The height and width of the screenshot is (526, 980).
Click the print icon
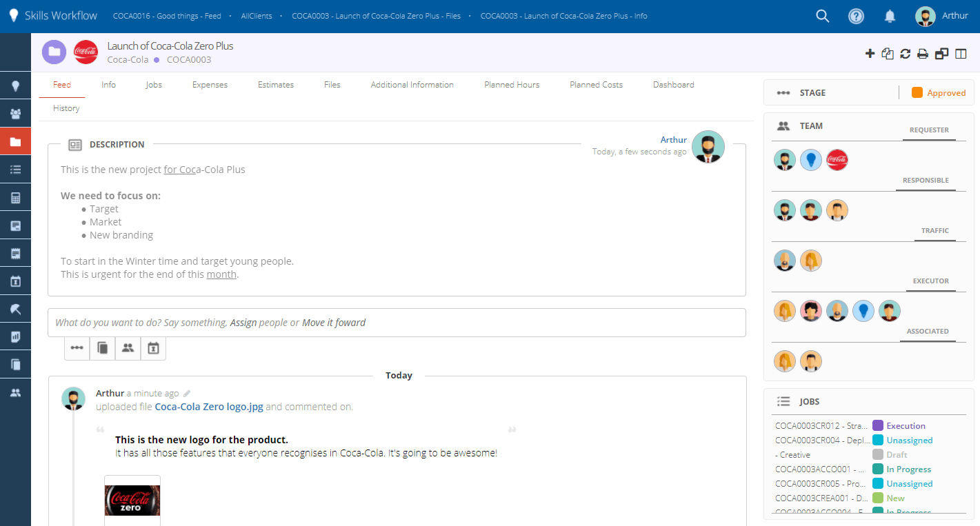tap(923, 54)
